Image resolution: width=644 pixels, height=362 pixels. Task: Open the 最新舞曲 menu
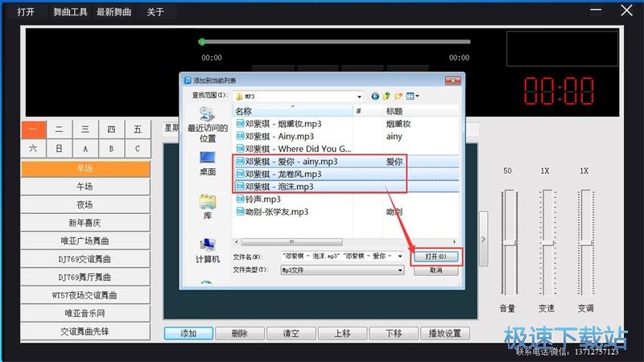[x=114, y=12]
